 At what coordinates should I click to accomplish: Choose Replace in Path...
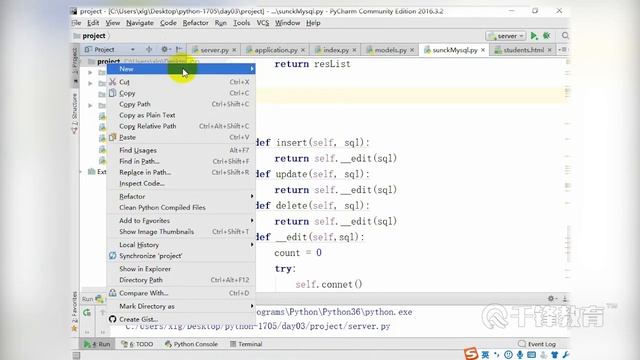coord(181,172)
